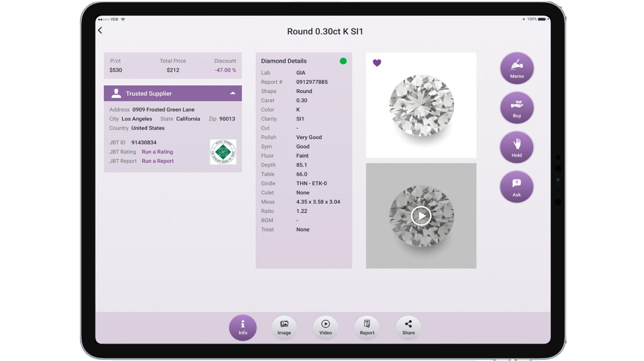
Task: Collapse the Trusted Supplier panel
Action: pos(233,93)
